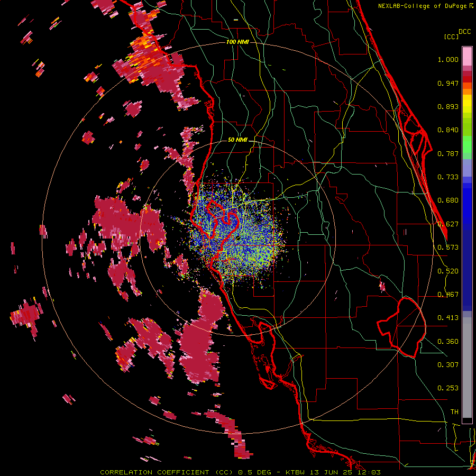Select the 0.680 scale value

click(448, 200)
